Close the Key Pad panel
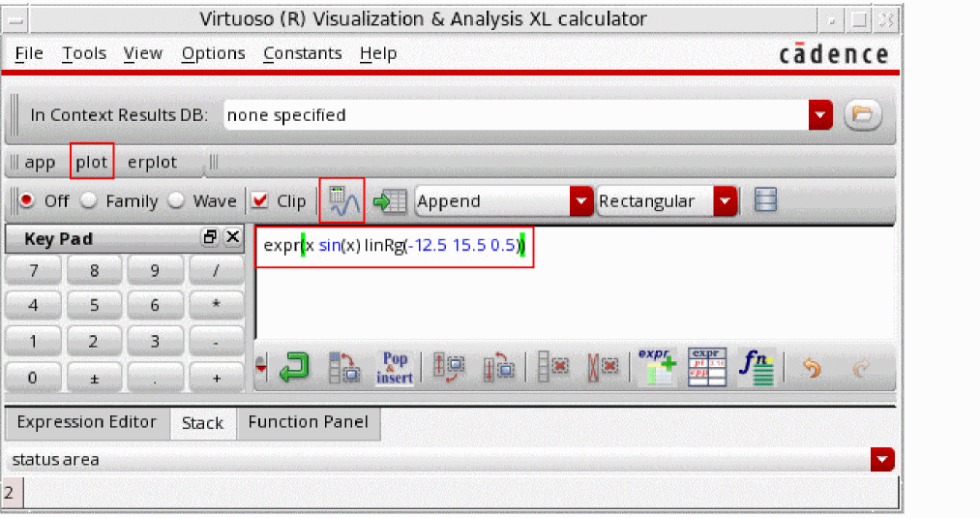The height and width of the screenshot is (518, 980). coord(232,237)
